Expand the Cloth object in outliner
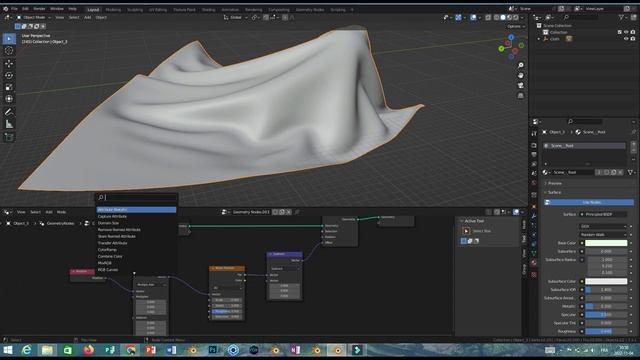Screen dimensions: 640x360 [x=539, y=39]
